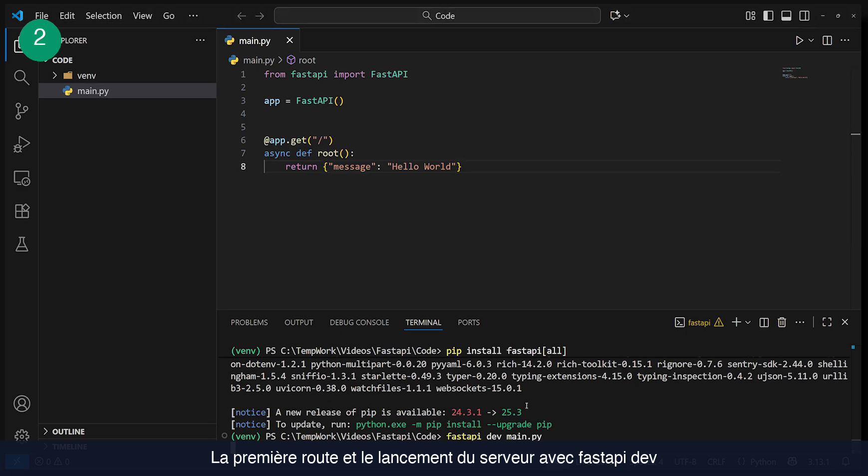Screen dimensions: 868x476
Task: Open the Go menu
Action: pos(169,16)
